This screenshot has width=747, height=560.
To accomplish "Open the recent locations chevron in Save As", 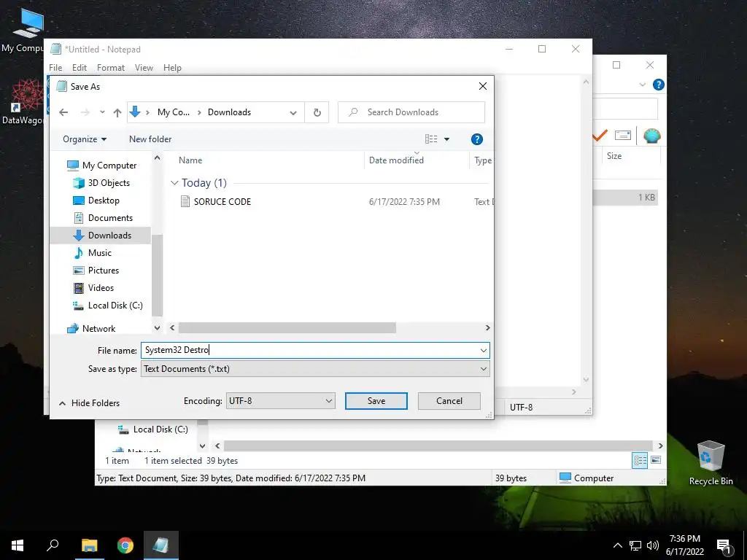I will click(x=102, y=112).
